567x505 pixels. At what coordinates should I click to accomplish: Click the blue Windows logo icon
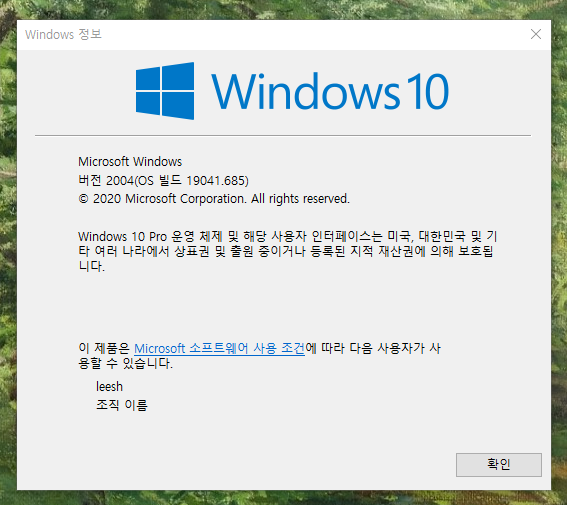(x=165, y=91)
